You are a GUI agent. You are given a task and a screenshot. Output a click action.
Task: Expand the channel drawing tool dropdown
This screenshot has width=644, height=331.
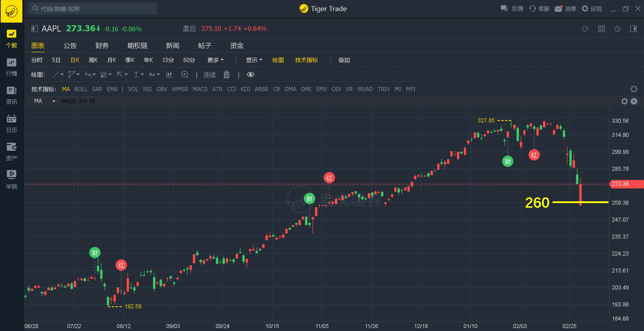78,74
